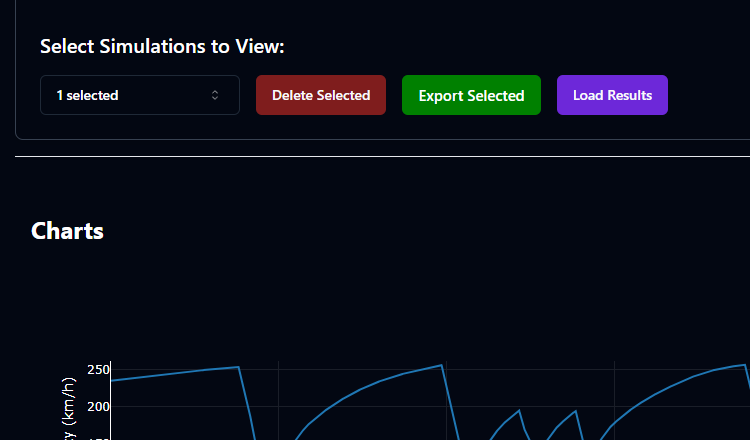
Task: Click the steep drop after the first peak
Action: coord(248,407)
